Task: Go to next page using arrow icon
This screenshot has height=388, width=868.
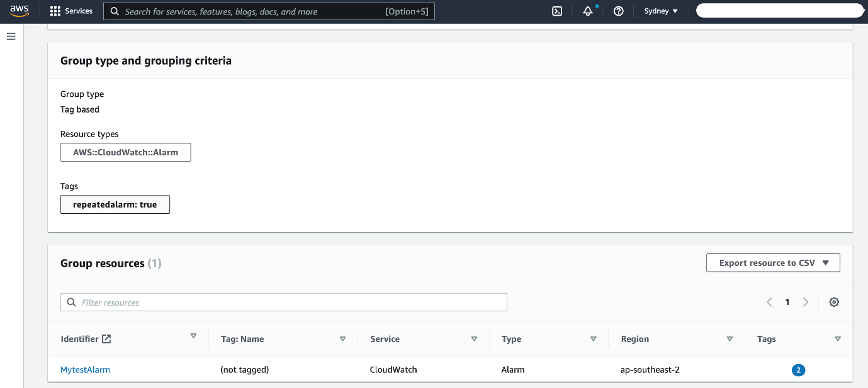Action: (806, 302)
